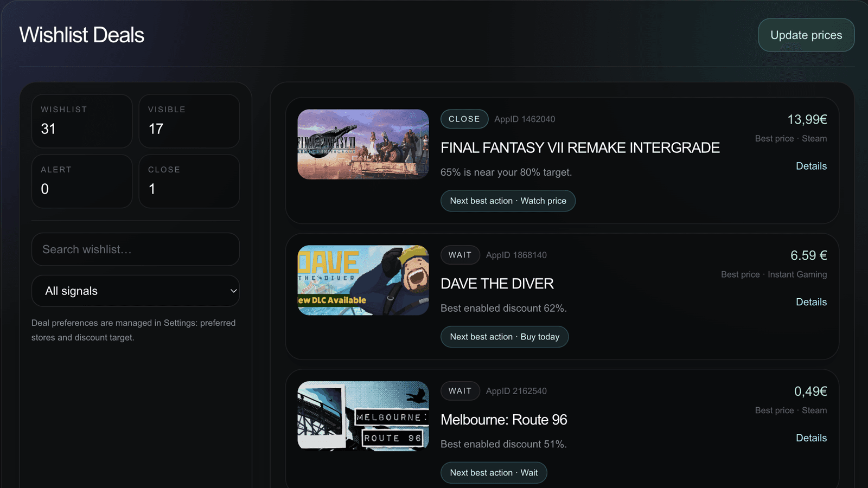Click the Watch price next best action pill
Viewport: 868px width, 488px height.
508,201
